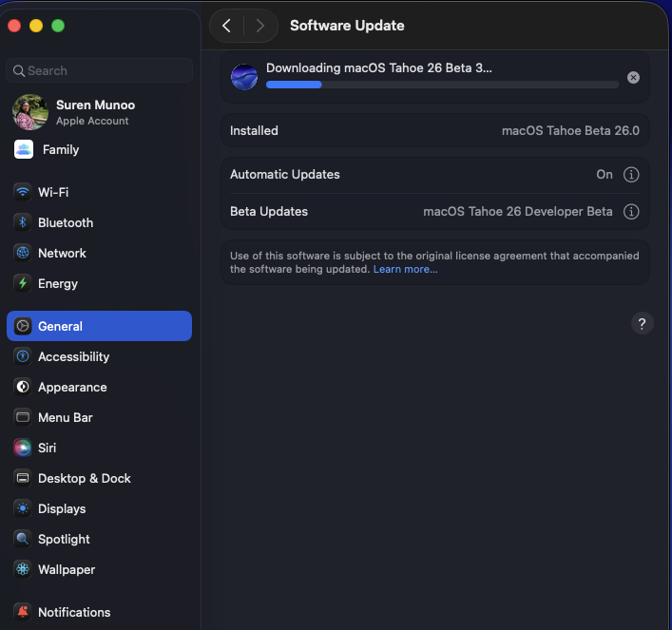672x630 pixels.
Task: Open the help question mark button
Action: point(642,324)
